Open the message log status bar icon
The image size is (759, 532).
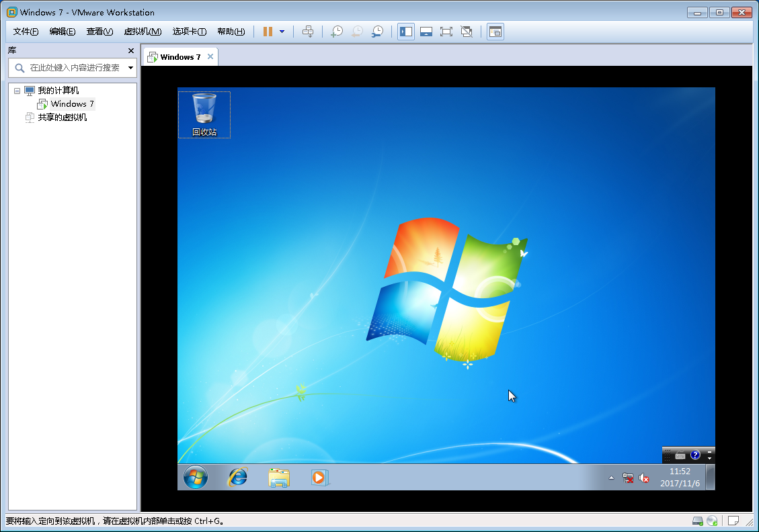tap(733, 521)
